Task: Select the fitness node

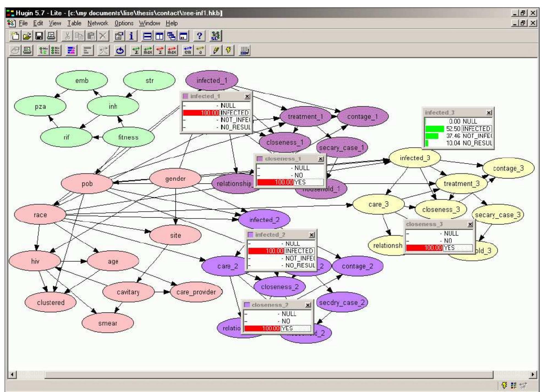Action: point(128,137)
